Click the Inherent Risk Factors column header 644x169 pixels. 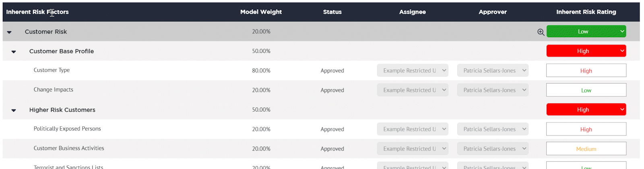pos(37,12)
